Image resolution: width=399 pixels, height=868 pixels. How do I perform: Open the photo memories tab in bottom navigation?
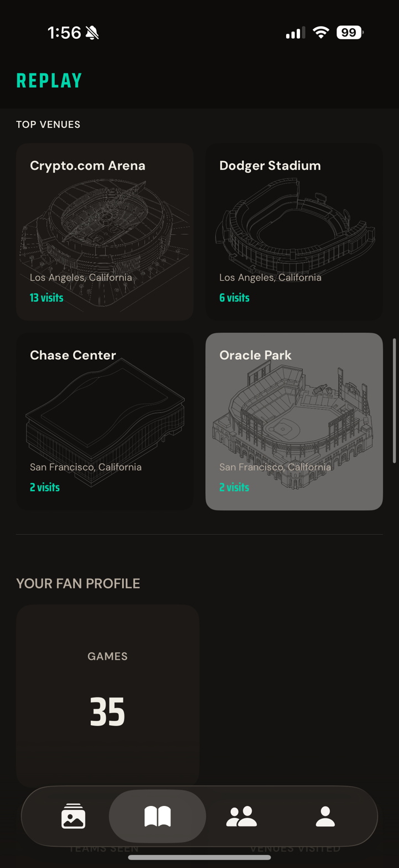coord(72,816)
